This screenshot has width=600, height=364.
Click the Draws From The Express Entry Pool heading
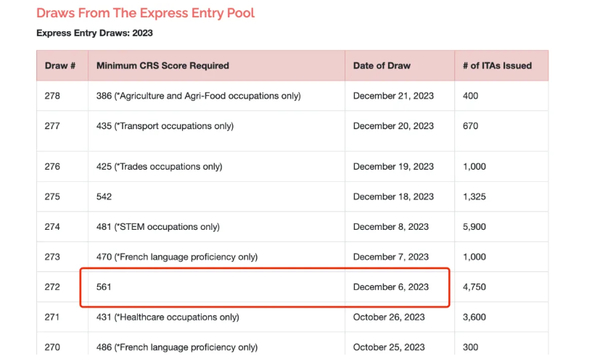pyautogui.click(x=145, y=13)
